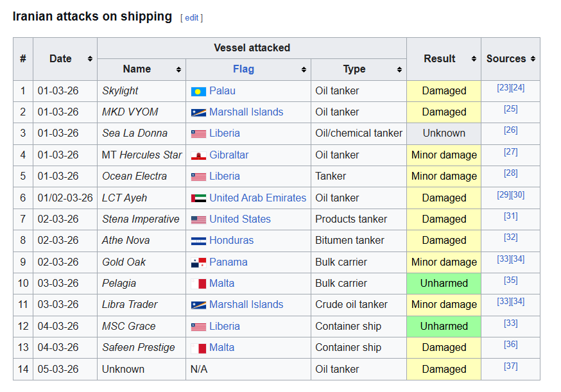Open citation 25 for MKD VYOM
This screenshot has width=561, height=392.
(x=510, y=108)
